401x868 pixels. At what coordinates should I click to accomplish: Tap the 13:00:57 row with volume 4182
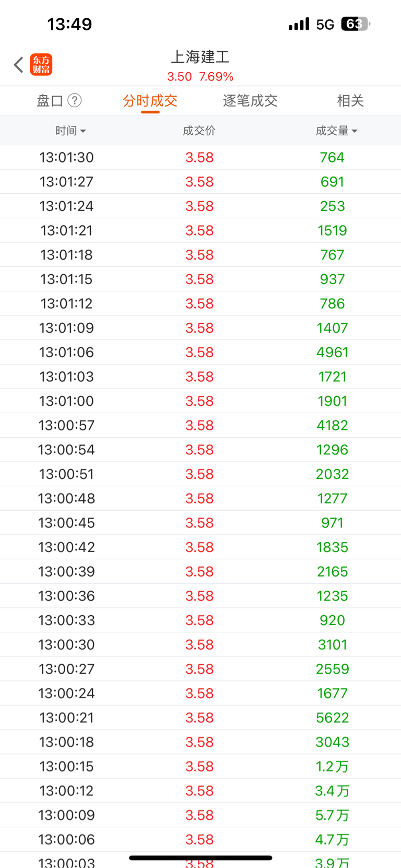coord(200,425)
